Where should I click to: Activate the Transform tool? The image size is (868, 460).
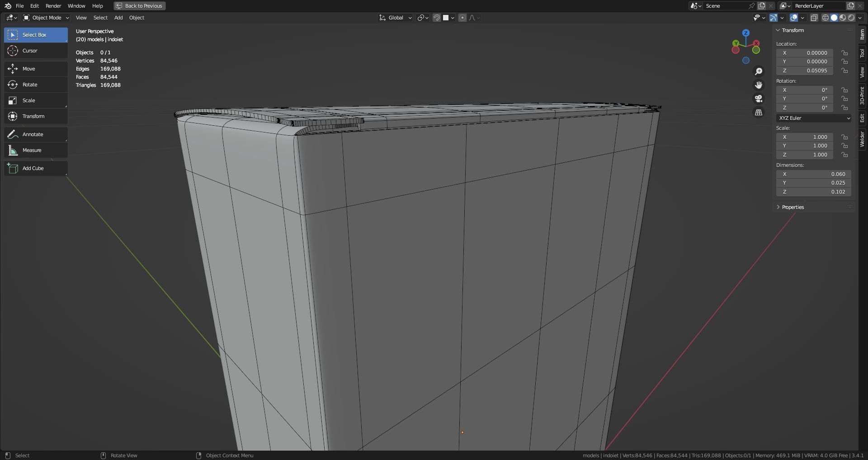coord(36,116)
